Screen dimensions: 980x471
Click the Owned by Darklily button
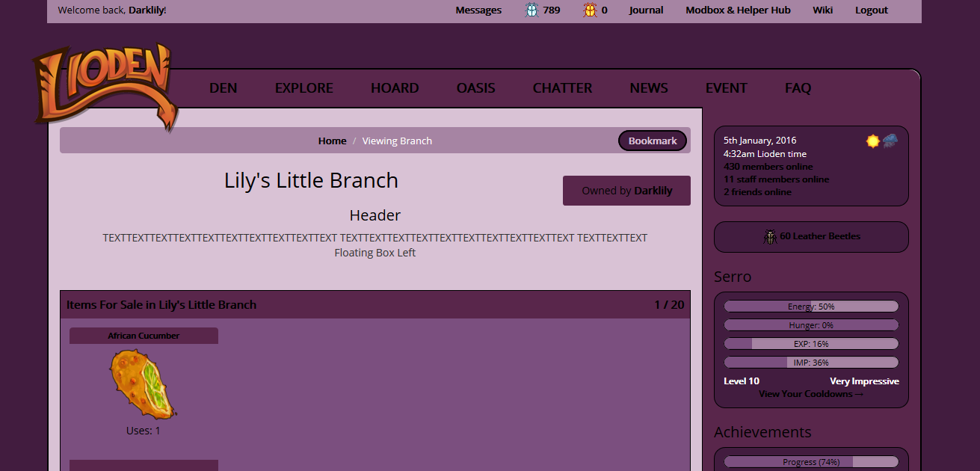(x=626, y=190)
